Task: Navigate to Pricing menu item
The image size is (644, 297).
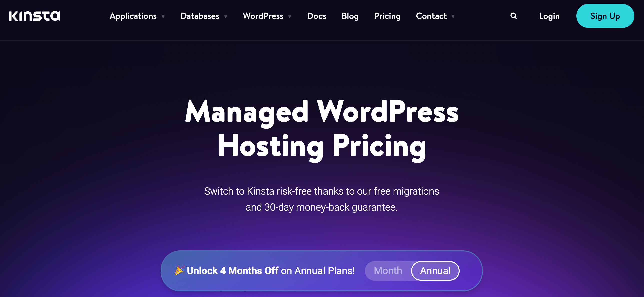Action: 387,16
